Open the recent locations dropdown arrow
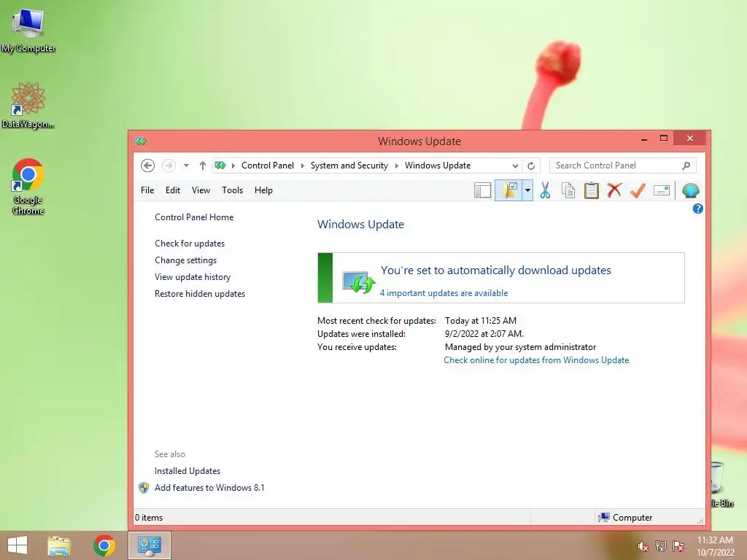 [x=186, y=166]
